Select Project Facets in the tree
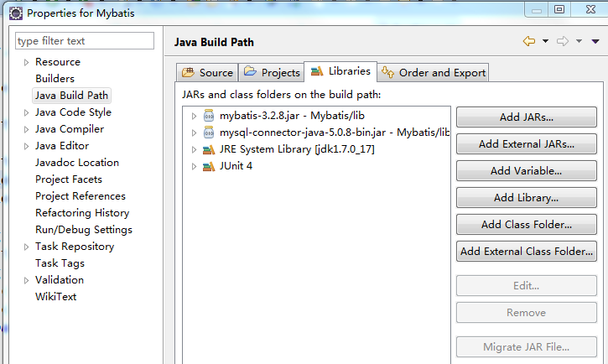The image size is (608, 364). [x=69, y=179]
